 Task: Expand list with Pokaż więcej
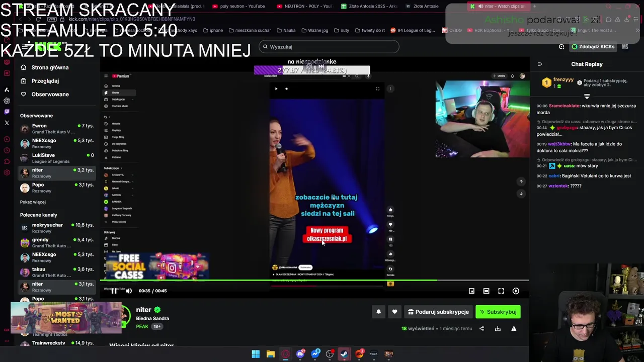33,202
